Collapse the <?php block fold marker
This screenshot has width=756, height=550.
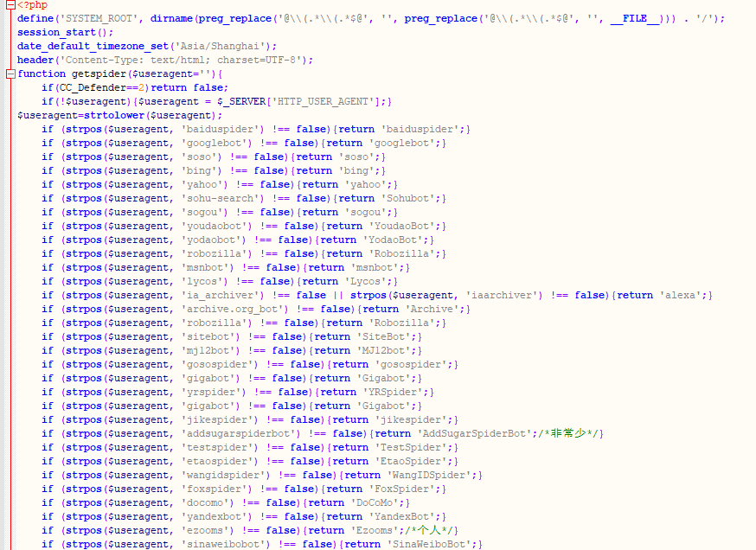[x=10, y=5]
